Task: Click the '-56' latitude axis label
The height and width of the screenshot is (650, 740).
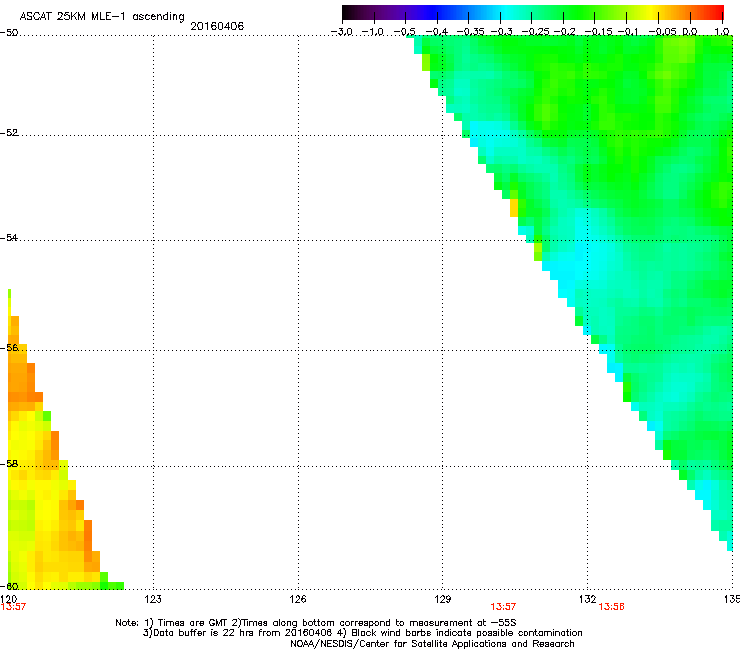Action: pos(9,347)
